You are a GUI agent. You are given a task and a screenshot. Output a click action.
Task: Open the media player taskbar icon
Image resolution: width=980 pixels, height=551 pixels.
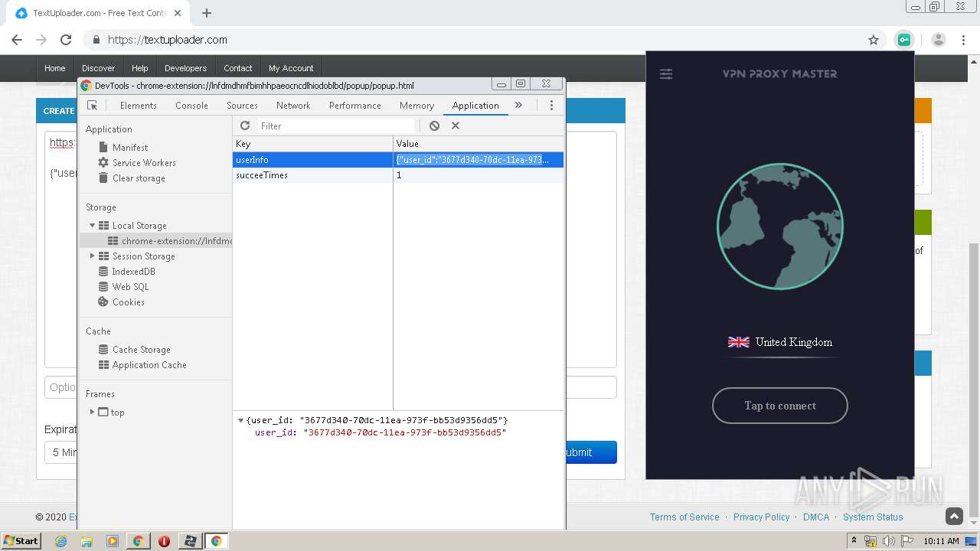(113, 541)
